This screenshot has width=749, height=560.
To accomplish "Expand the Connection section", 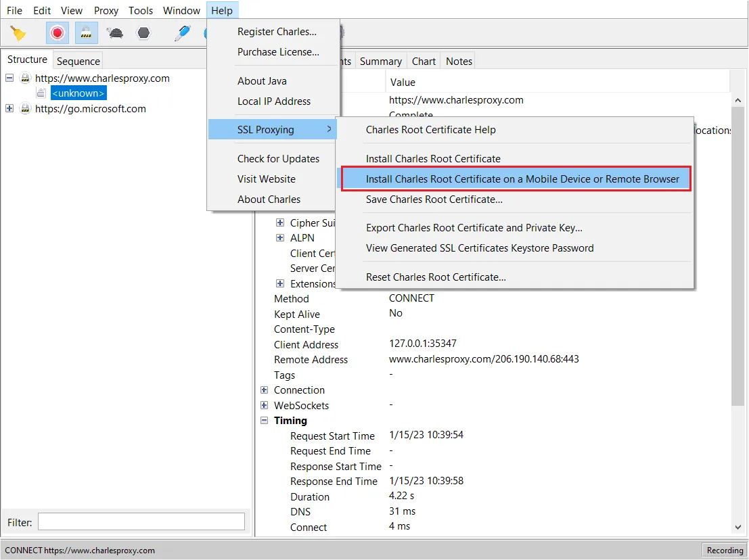I will (x=264, y=390).
